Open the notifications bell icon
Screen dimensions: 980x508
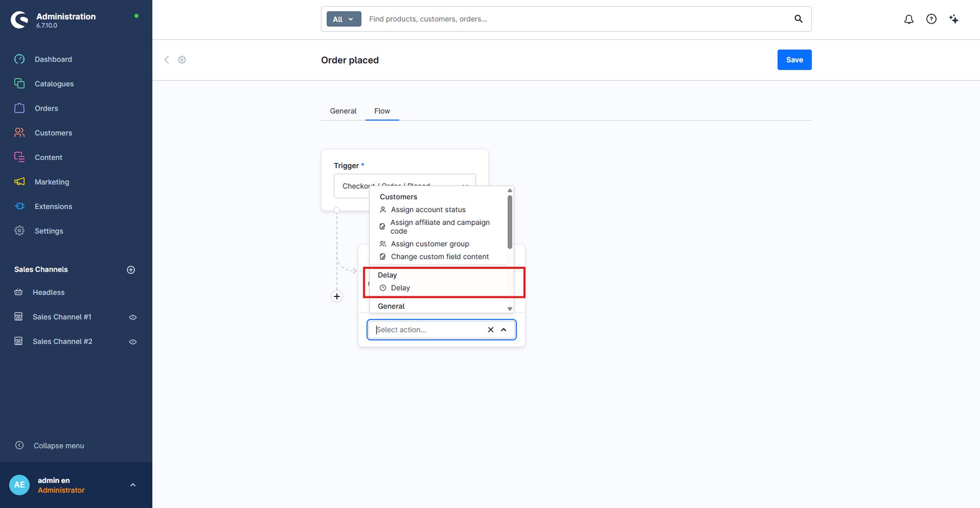tap(908, 19)
